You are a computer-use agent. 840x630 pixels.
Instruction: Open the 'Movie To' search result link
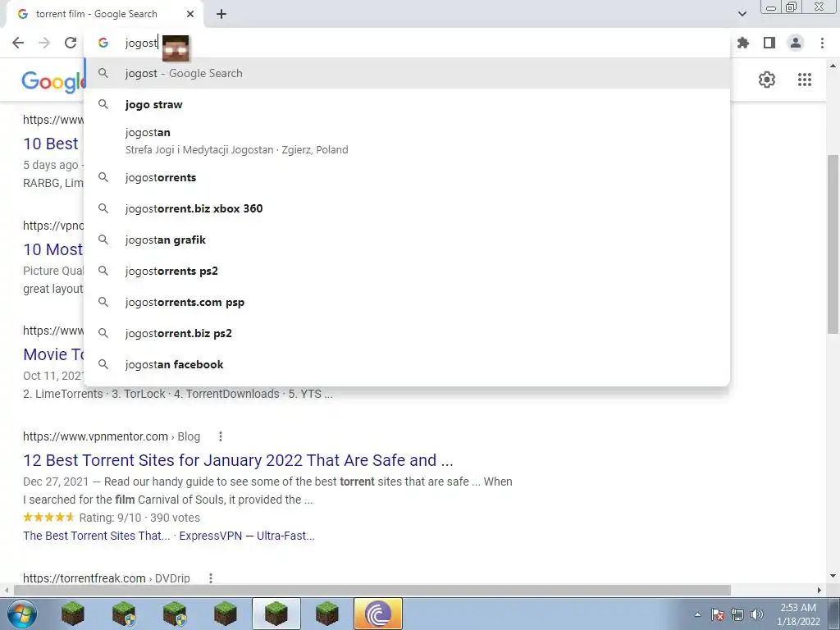pos(53,354)
